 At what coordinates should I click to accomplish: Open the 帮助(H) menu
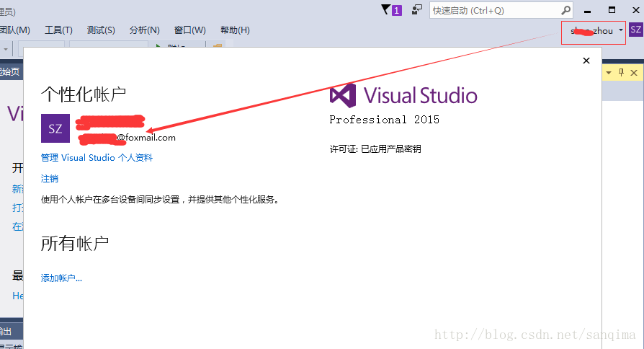pyautogui.click(x=235, y=30)
